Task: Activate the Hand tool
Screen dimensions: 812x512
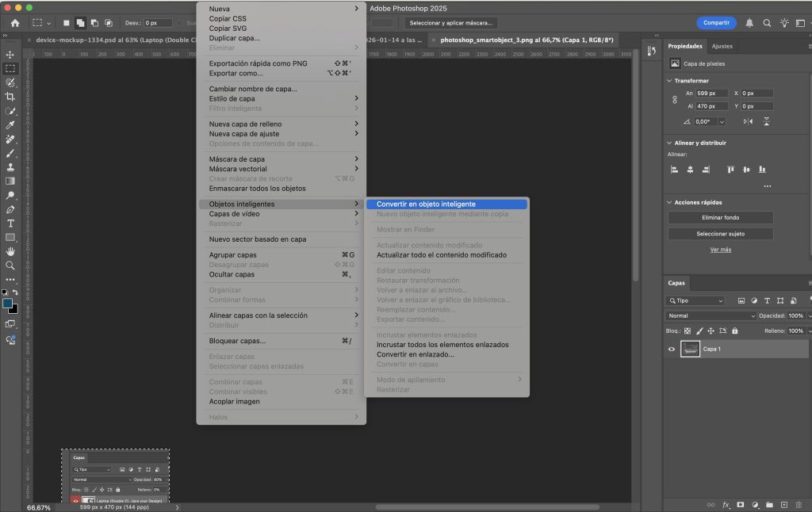Action: pos(11,251)
